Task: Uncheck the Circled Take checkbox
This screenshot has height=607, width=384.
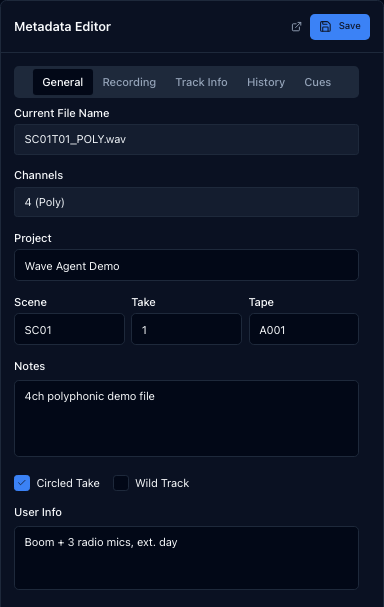Action: point(22,483)
